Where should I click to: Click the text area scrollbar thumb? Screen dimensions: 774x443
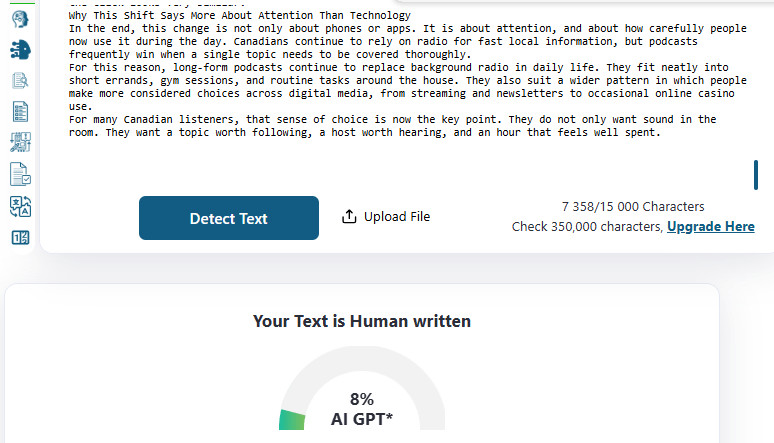coord(755,174)
